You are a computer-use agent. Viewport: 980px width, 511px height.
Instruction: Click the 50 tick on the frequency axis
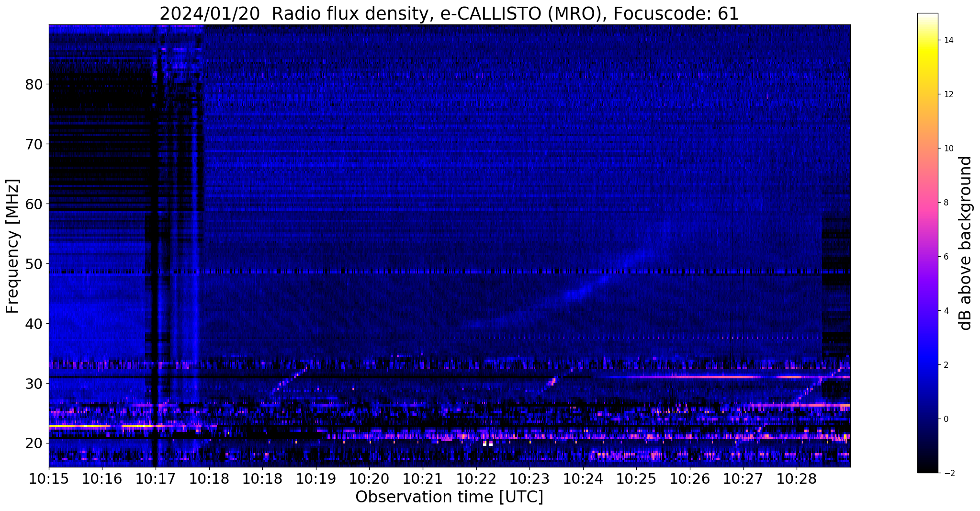[x=34, y=264]
